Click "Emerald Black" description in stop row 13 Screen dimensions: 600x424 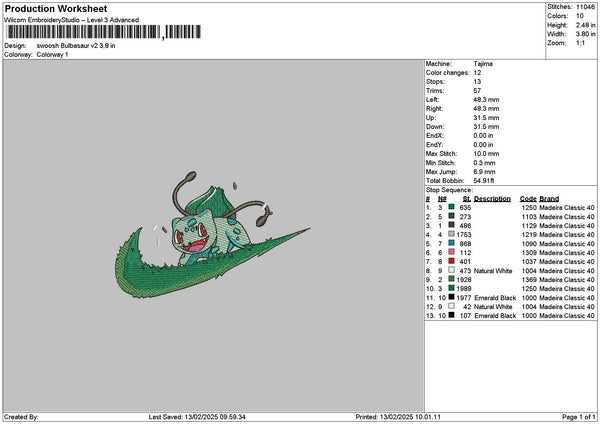[x=495, y=316]
